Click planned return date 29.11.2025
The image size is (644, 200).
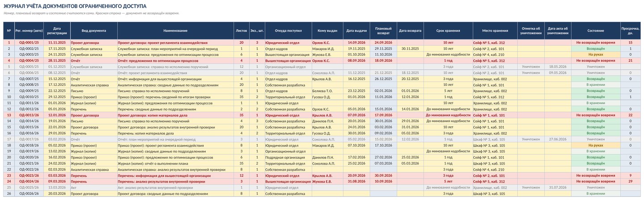point(383,48)
